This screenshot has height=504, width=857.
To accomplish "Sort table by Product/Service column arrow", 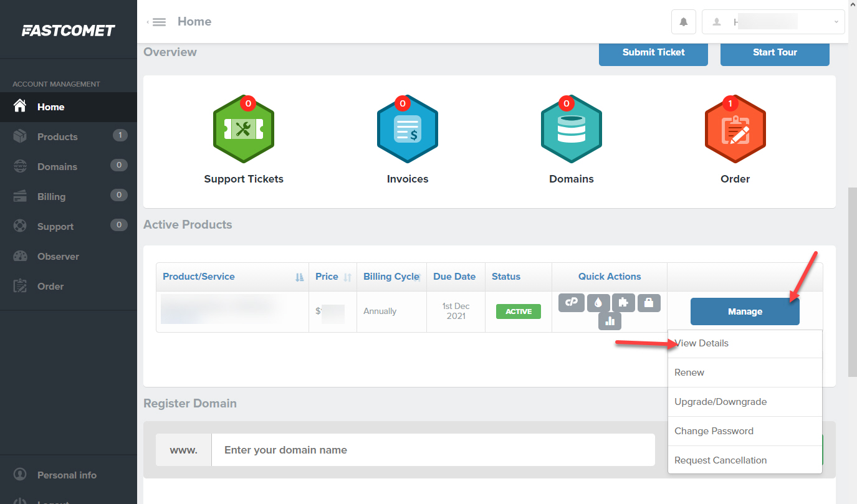I will [x=299, y=277].
